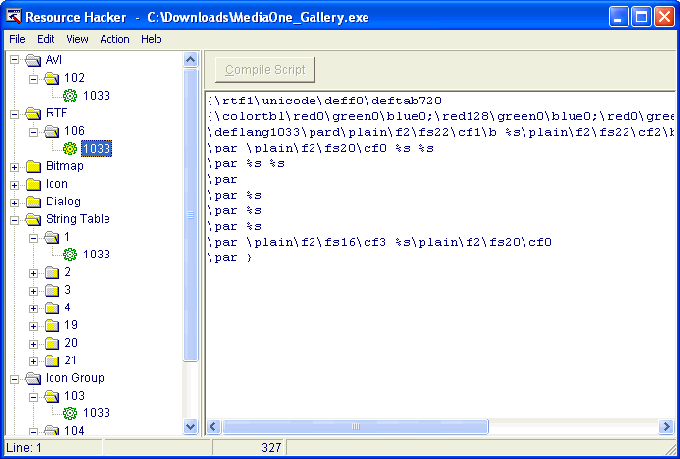Expand the Icon tree node
The width and height of the screenshot is (680, 459).
(14, 185)
